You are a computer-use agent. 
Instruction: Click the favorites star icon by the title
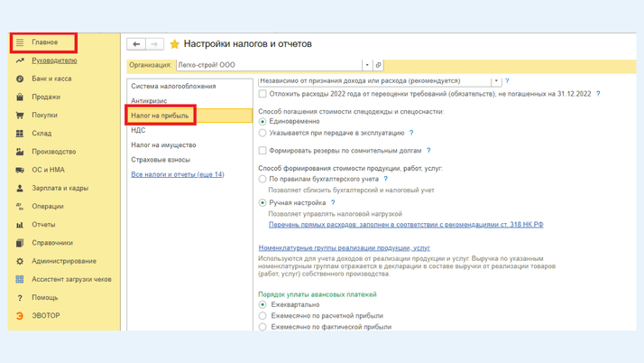[x=175, y=44]
